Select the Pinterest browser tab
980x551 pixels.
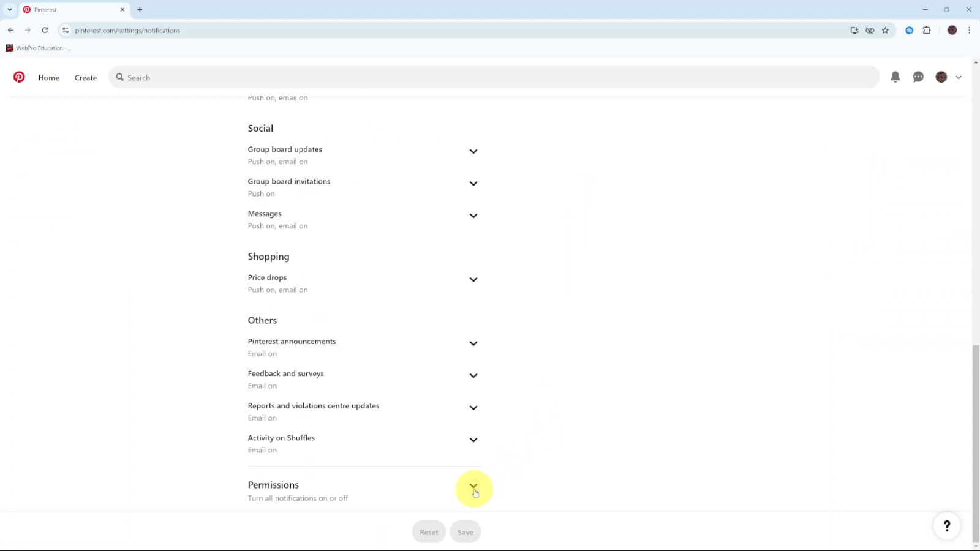tap(73, 10)
